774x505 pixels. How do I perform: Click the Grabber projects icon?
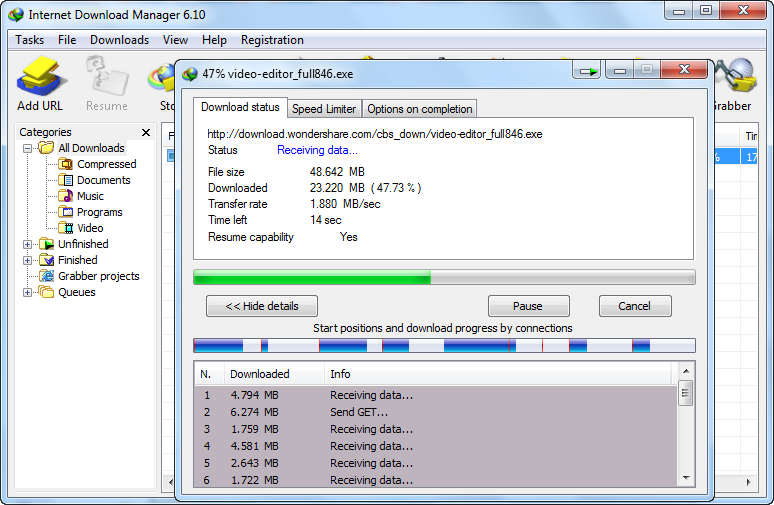(46, 276)
